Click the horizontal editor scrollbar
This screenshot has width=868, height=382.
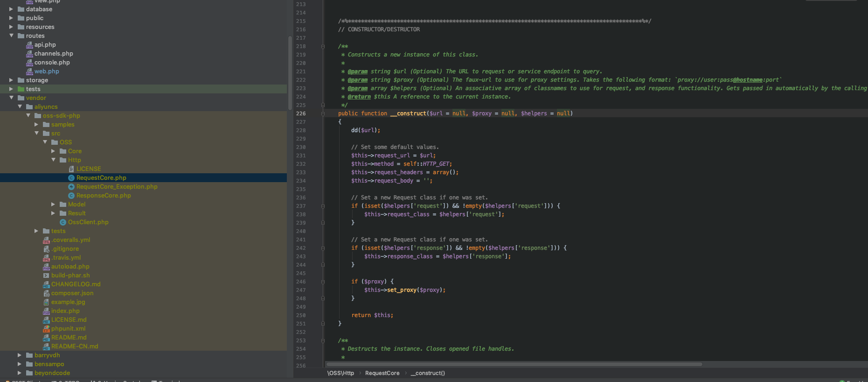click(x=514, y=364)
